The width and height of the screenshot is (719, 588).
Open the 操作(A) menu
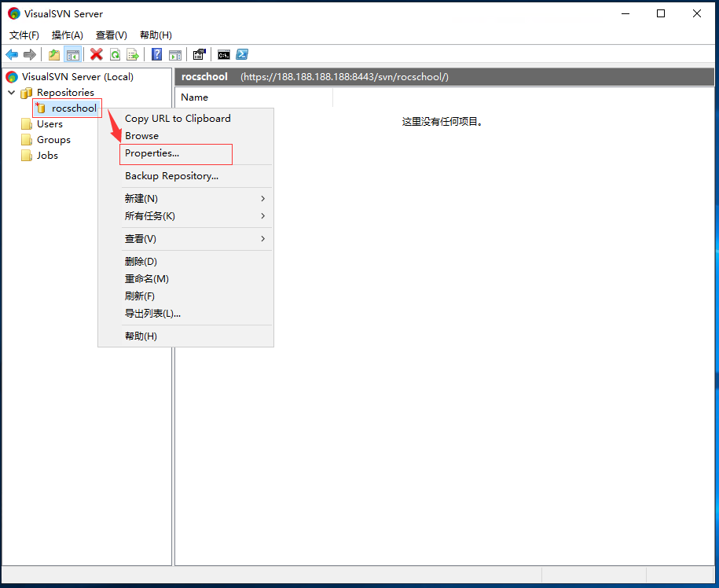coord(68,35)
